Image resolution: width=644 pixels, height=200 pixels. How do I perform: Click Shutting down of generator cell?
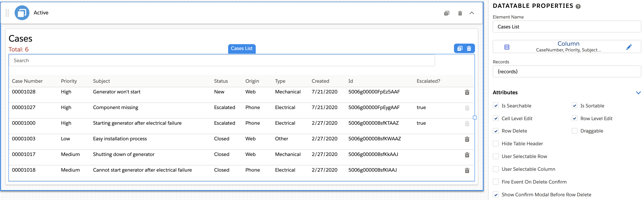[124, 154]
